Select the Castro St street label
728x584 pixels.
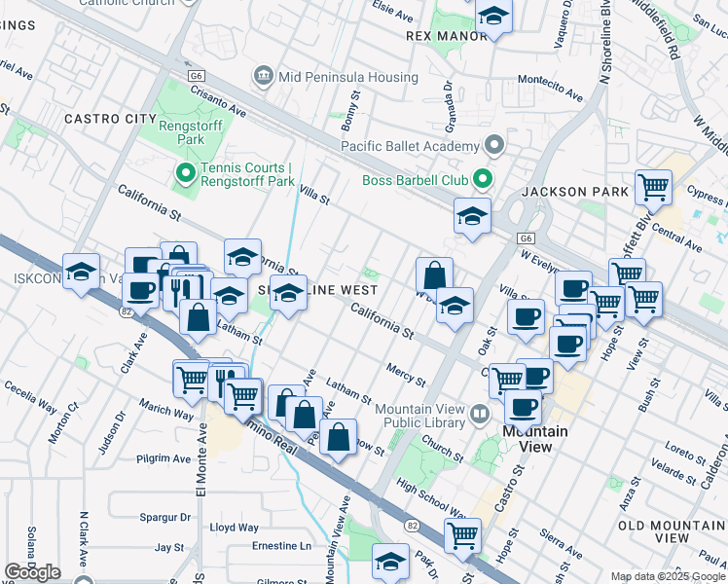[509, 488]
